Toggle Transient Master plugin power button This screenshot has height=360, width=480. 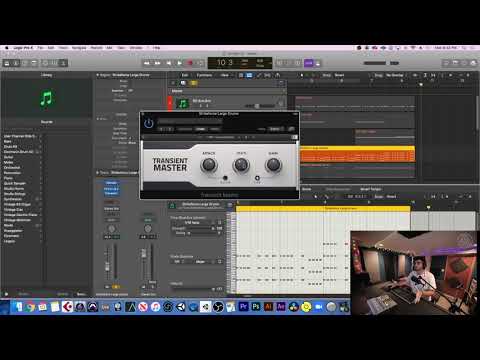tap(149, 123)
